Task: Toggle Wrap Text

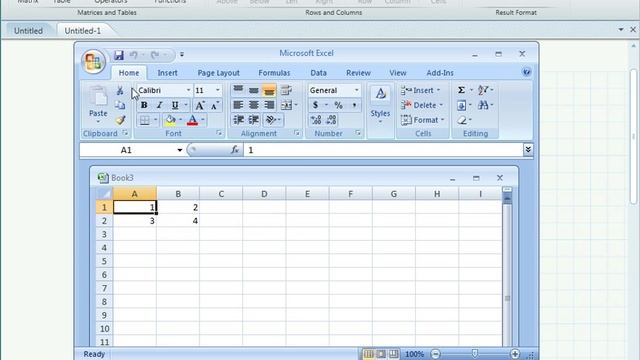Action: [x=286, y=90]
